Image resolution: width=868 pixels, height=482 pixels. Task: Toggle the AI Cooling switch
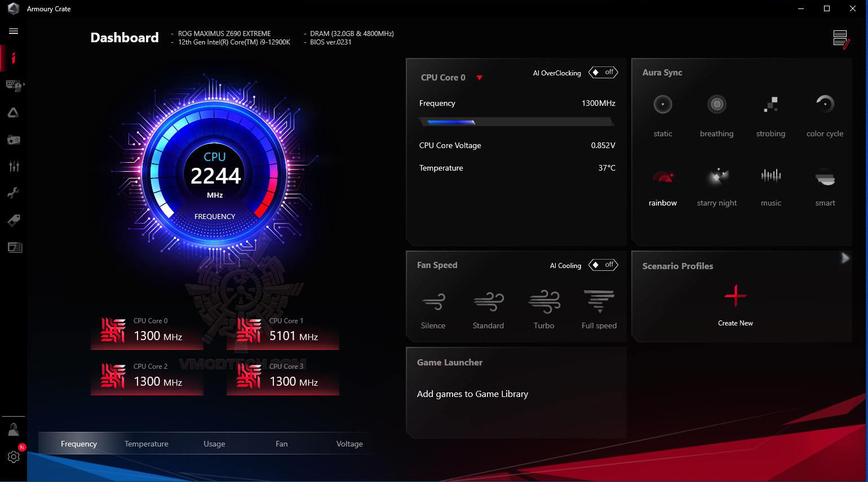click(603, 265)
